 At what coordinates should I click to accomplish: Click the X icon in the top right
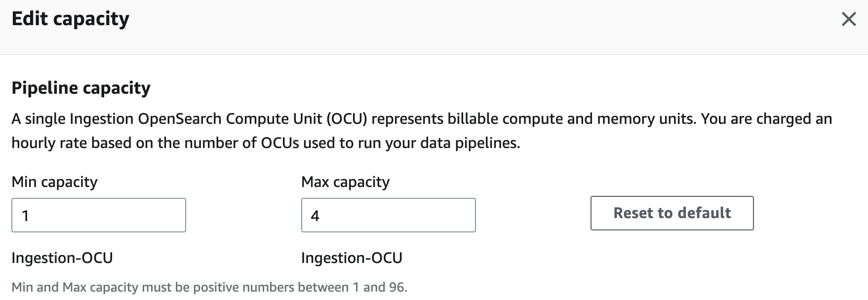pos(849,20)
